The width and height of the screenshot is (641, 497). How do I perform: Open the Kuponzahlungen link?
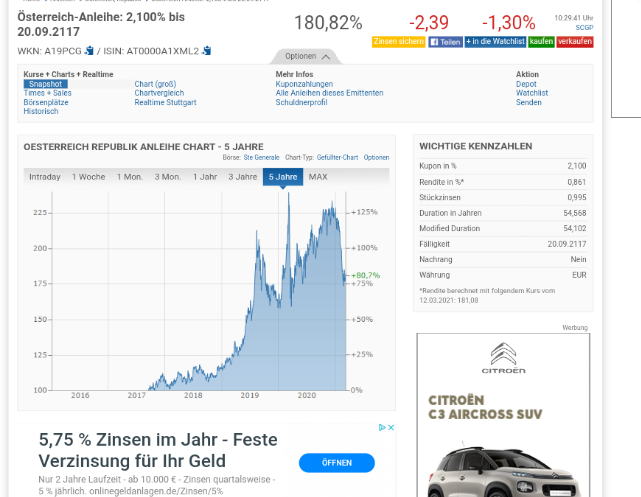(x=304, y=84)
